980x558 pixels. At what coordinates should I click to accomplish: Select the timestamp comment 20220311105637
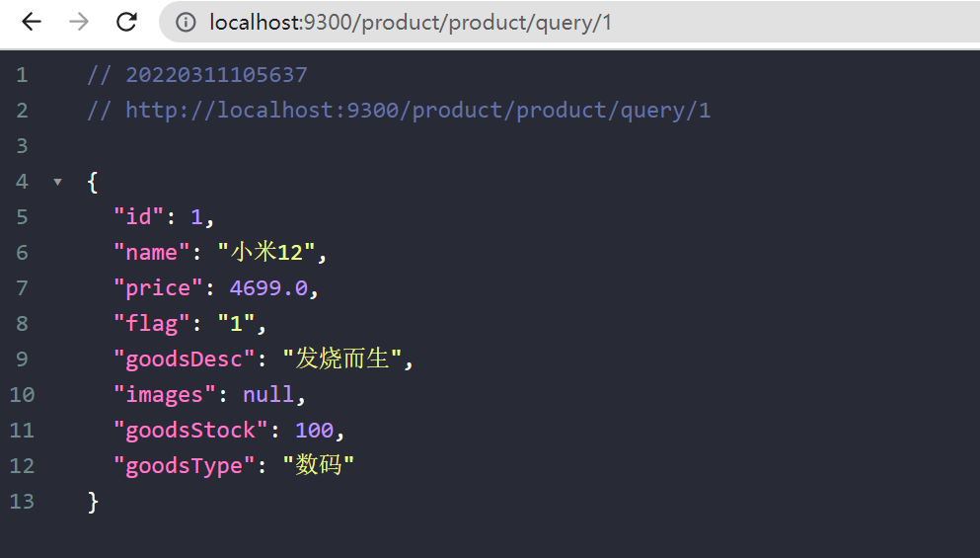pos(216,75)
